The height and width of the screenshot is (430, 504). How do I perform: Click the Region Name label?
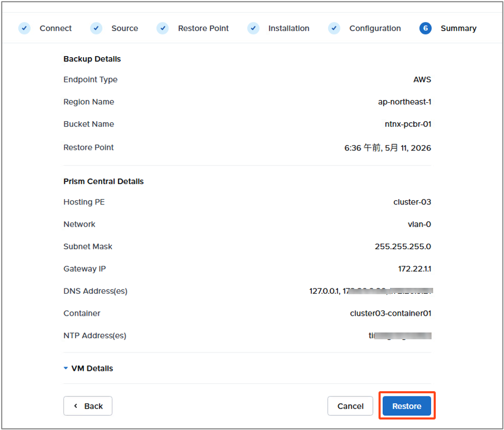point(89,102)
